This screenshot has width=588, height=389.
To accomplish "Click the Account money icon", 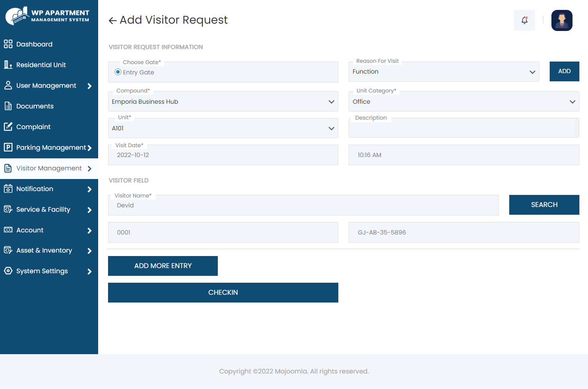I will pos(8,230).
